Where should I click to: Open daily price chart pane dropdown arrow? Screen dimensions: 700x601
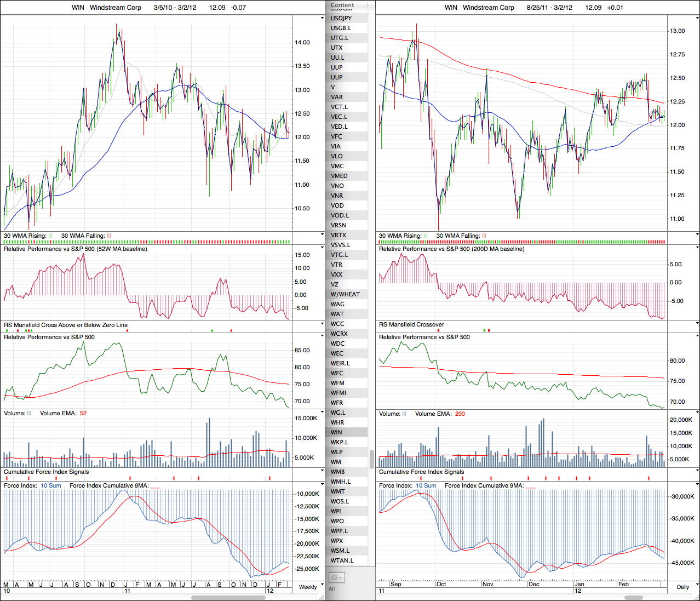(697, 18)
